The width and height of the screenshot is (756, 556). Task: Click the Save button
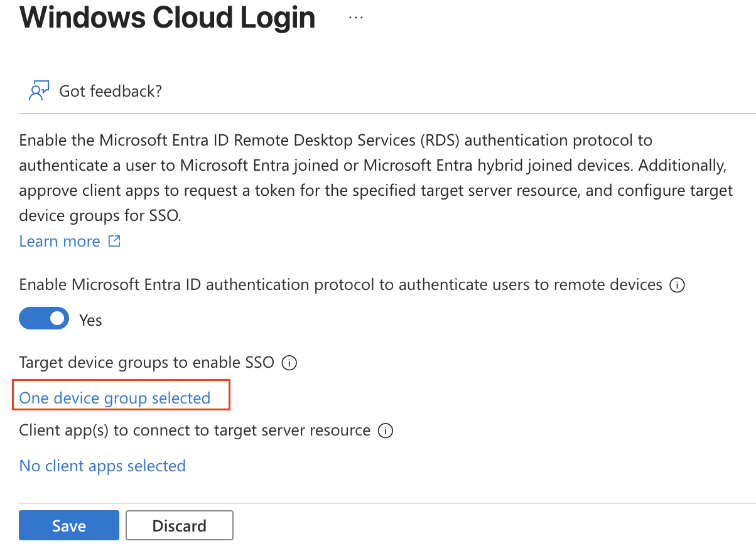click(69, 525)
